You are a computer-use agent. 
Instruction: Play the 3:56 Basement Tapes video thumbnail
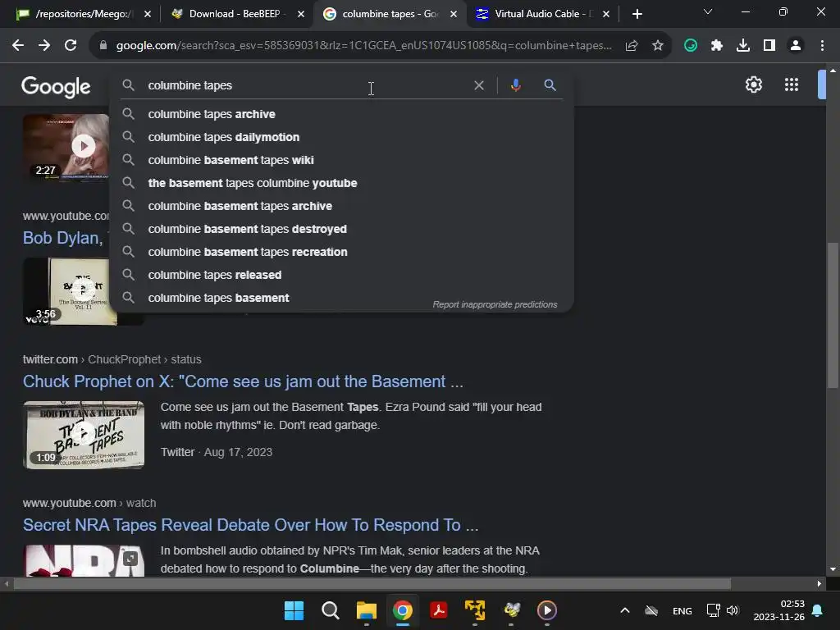pyautogui.click(x=83, y=291)
